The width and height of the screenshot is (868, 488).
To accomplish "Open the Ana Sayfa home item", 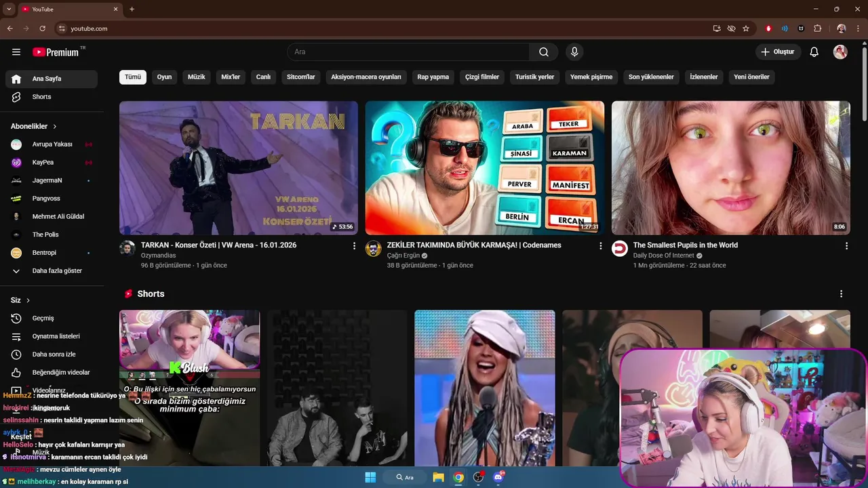I will point(52,79).
